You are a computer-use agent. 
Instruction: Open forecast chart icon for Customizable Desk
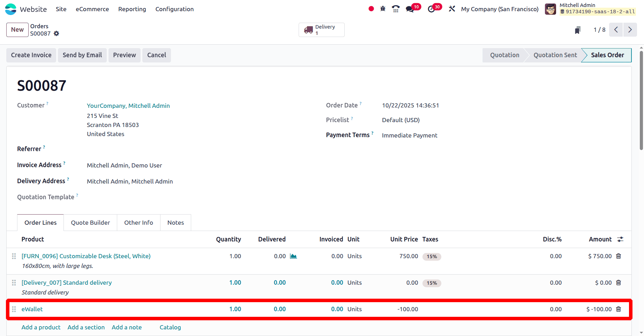click(293, 256)
